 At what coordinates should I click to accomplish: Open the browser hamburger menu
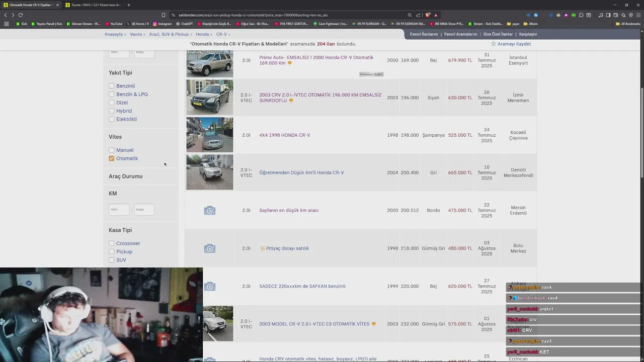click(638, 15)
